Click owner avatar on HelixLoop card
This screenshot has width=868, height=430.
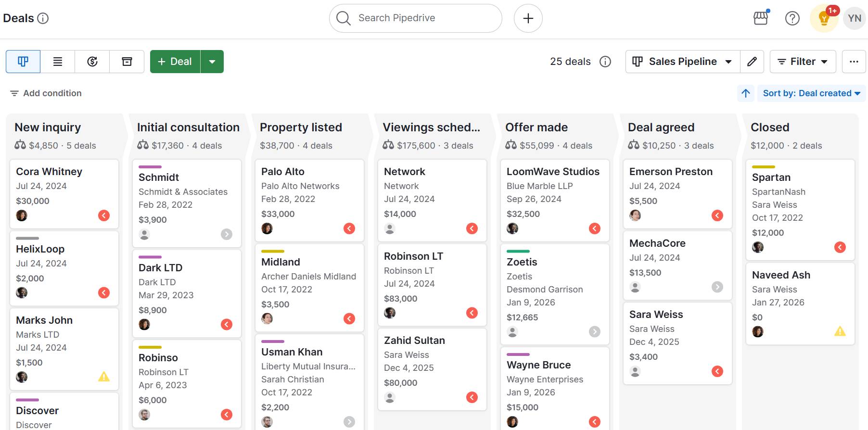point(22,292)
